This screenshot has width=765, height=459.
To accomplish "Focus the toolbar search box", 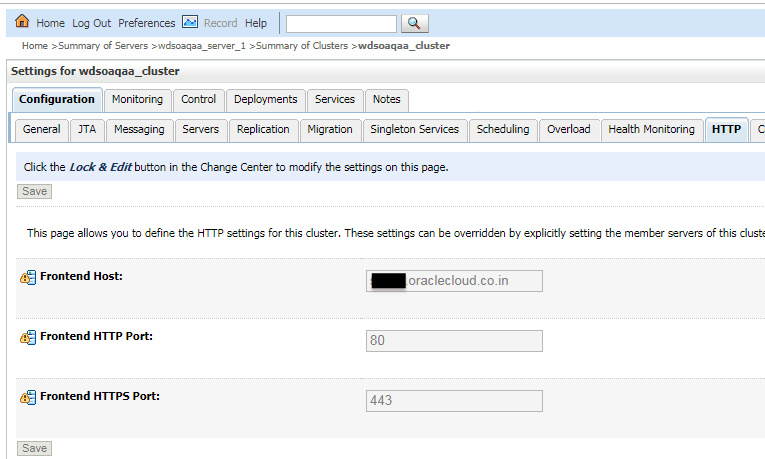I will (x=342, y=23).
